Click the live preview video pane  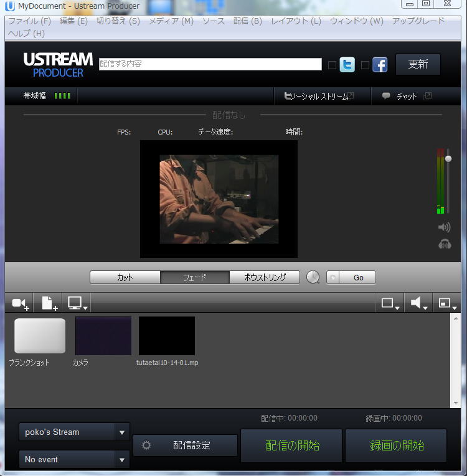pyautogui.click(x=219, y=199)
